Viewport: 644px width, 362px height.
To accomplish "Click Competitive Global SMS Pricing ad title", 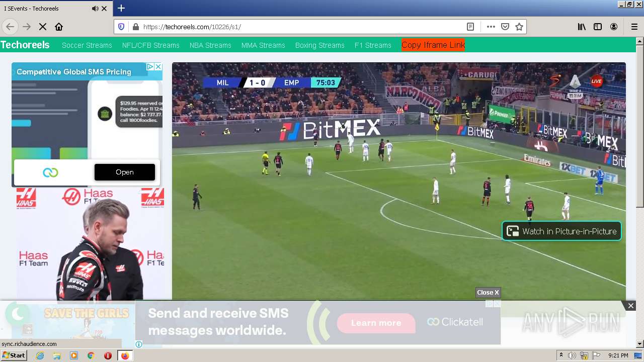I will (x=74, y=72).
